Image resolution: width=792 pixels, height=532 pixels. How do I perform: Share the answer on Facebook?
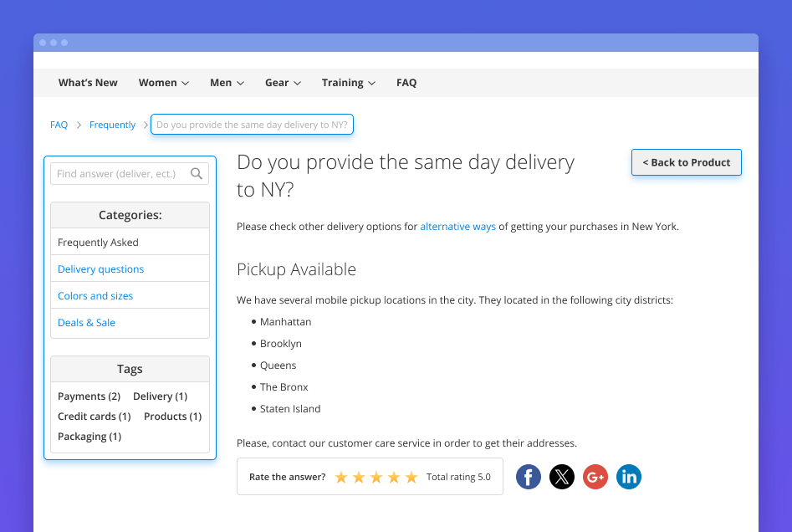tap(529, 477)
